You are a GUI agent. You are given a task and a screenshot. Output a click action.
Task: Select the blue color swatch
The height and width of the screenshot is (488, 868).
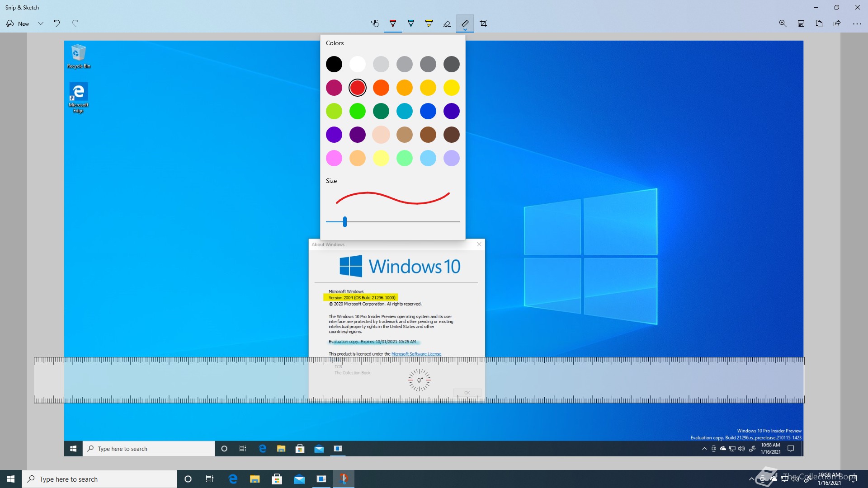coord(428,111)
